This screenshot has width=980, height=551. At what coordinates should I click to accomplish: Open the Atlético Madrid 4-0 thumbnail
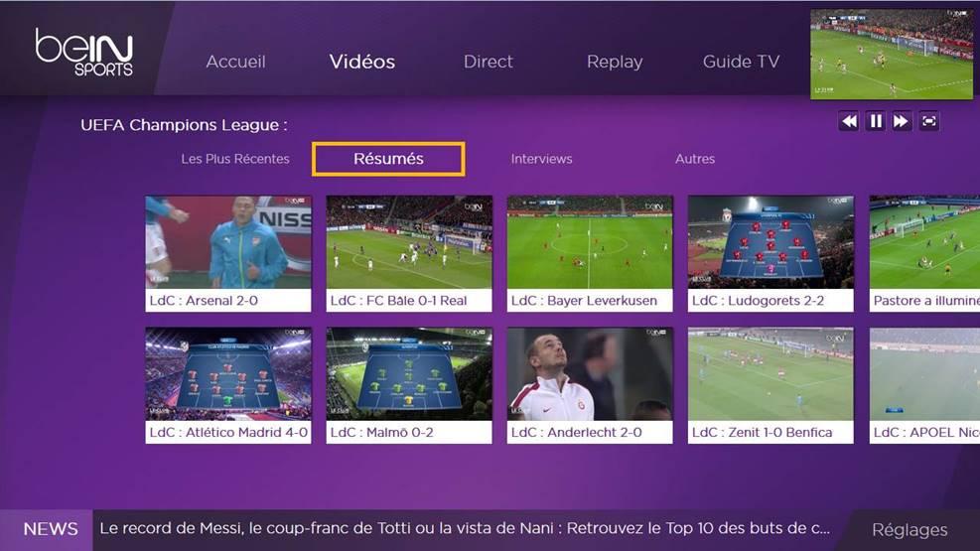coord(228,373)
